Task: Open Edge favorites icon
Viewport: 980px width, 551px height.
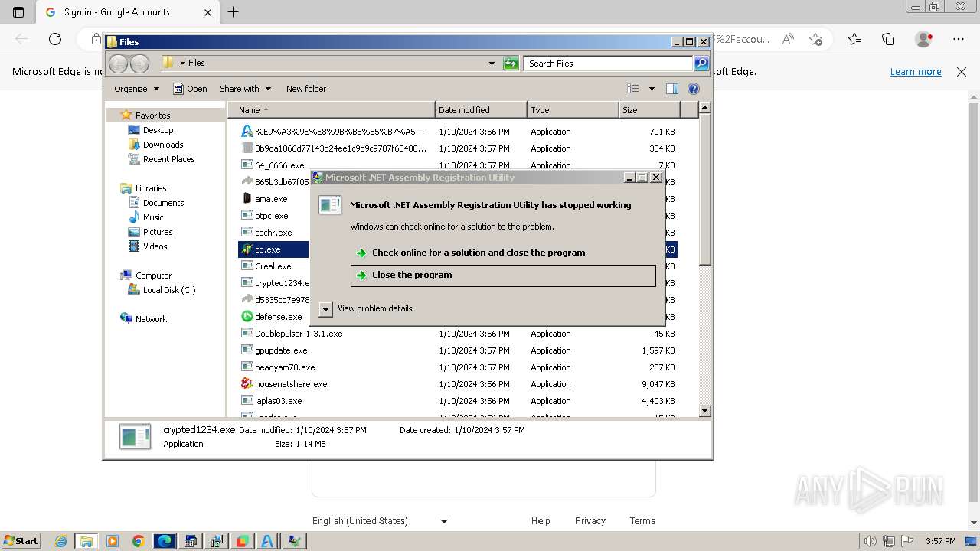Action: (854, 39)
